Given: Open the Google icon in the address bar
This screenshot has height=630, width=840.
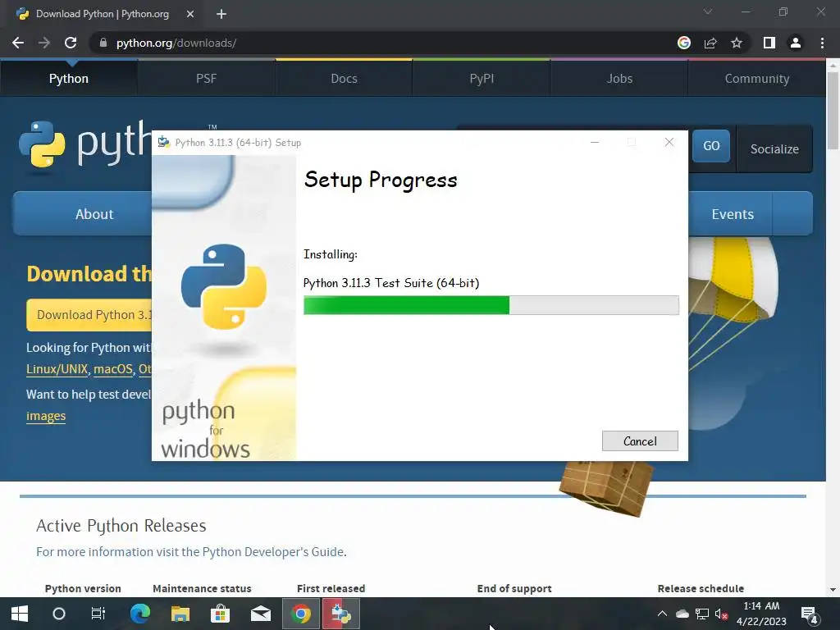Looking at the screenshot, I should coord(684,43).
